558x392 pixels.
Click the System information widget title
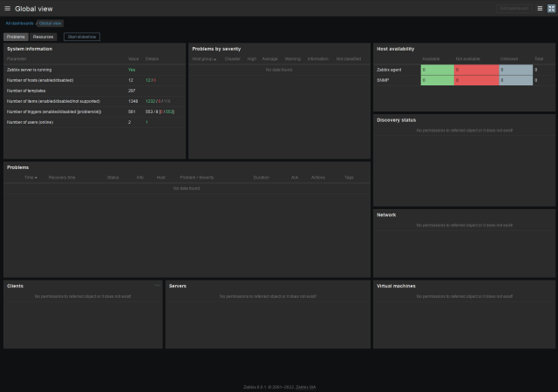[x=30, y=49]
